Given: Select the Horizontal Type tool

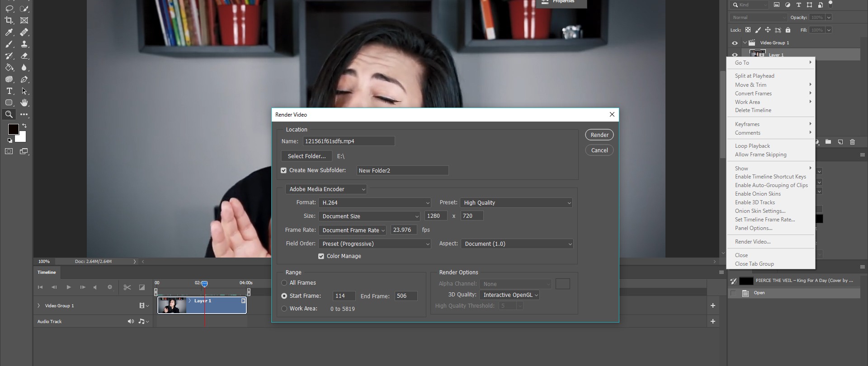Looking at the screenshot, I should [9, 91].
